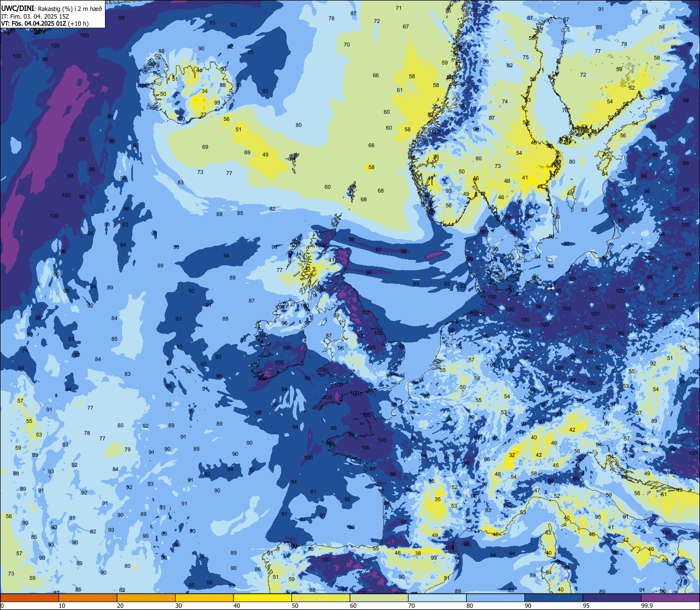The width and height of the screenshot is (700, 610).
Task: Select the 90–95% medium blue legend swatch
Action: (x=553, y=597)
